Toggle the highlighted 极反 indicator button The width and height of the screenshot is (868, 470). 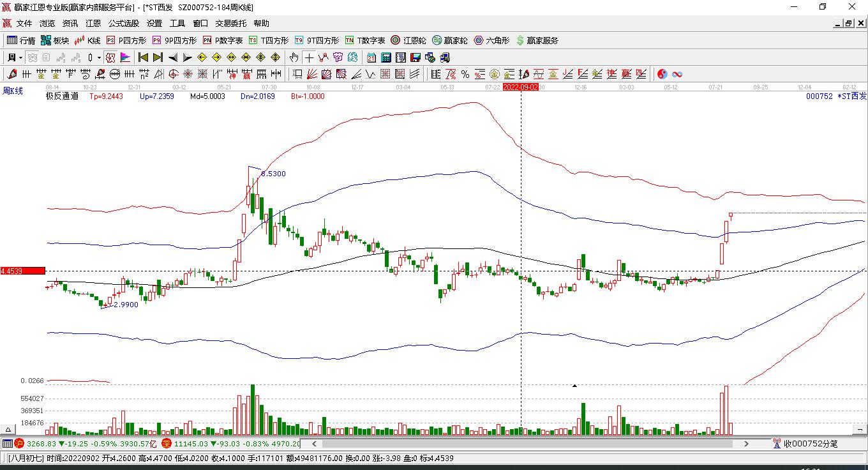pyautogui.click(x=110, y=57)
